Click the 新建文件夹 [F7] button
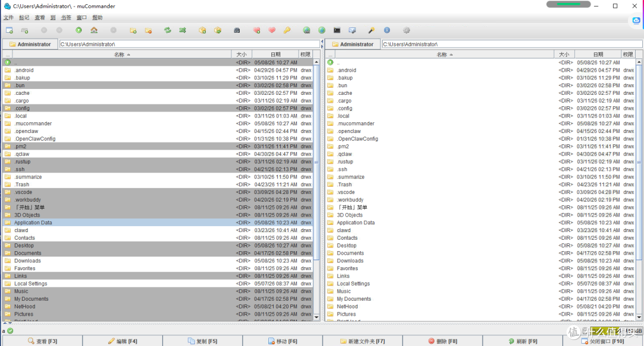644x346 pixels. [x=363, y=341]
